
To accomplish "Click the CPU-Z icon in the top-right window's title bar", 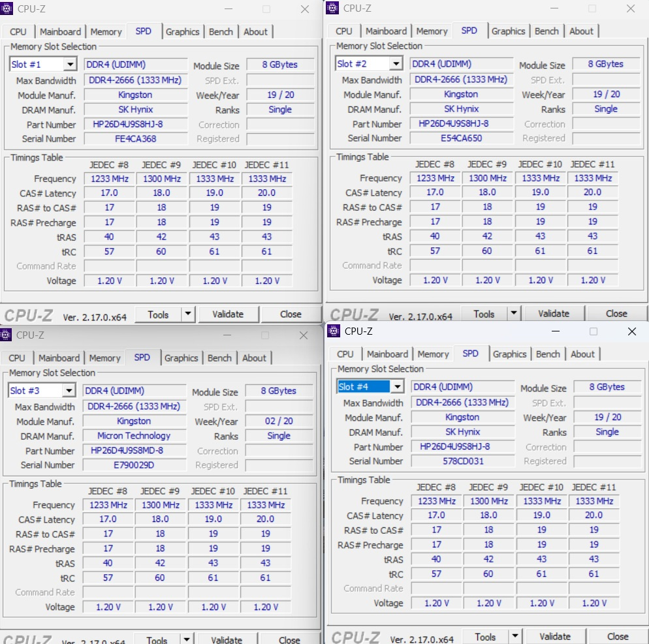I will [333, 8].
